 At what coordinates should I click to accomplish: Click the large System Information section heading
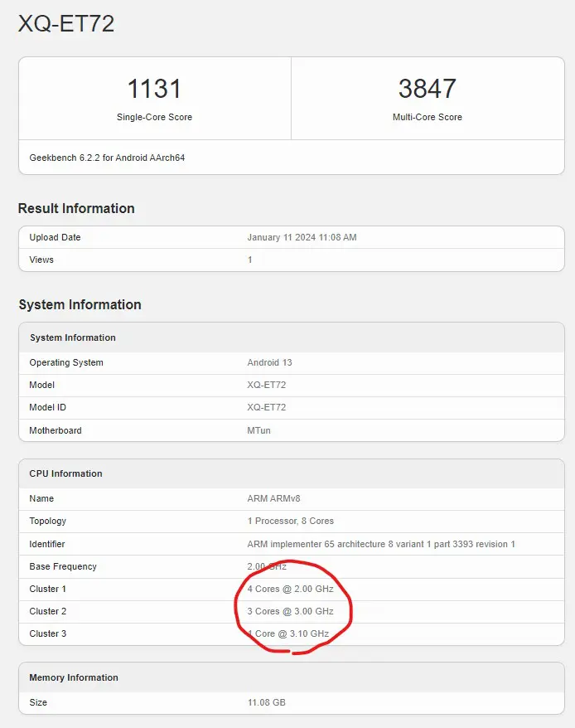click(x=80, y=304)
